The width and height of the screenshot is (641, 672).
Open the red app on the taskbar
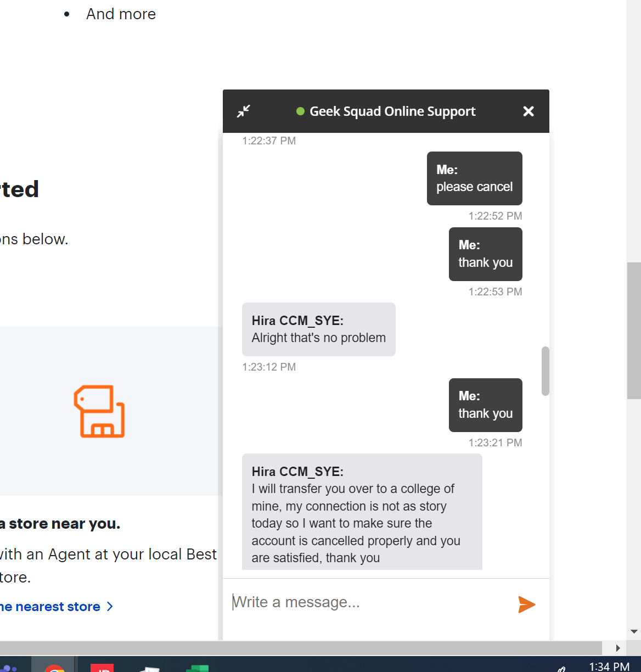(103, 667)
